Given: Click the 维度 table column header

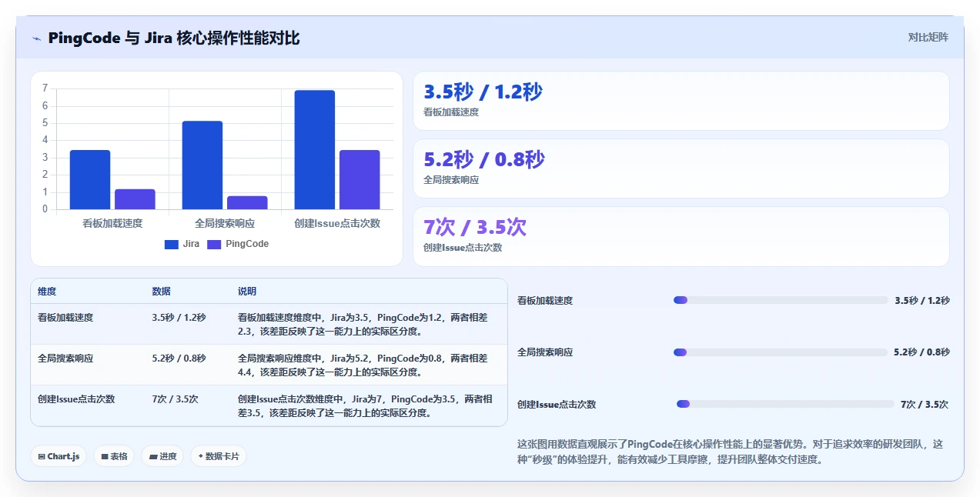Looking at the screenshot, I should [47, 292].
